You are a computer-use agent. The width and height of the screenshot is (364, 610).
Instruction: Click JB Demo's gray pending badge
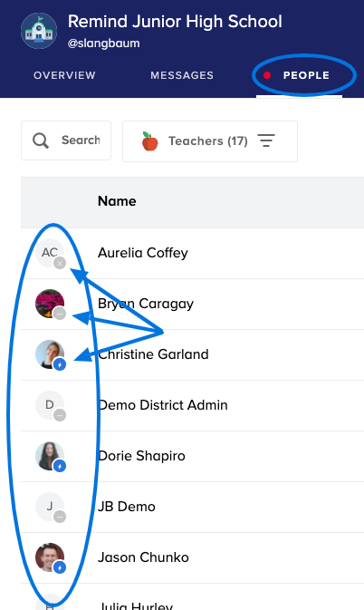[60, 517]
